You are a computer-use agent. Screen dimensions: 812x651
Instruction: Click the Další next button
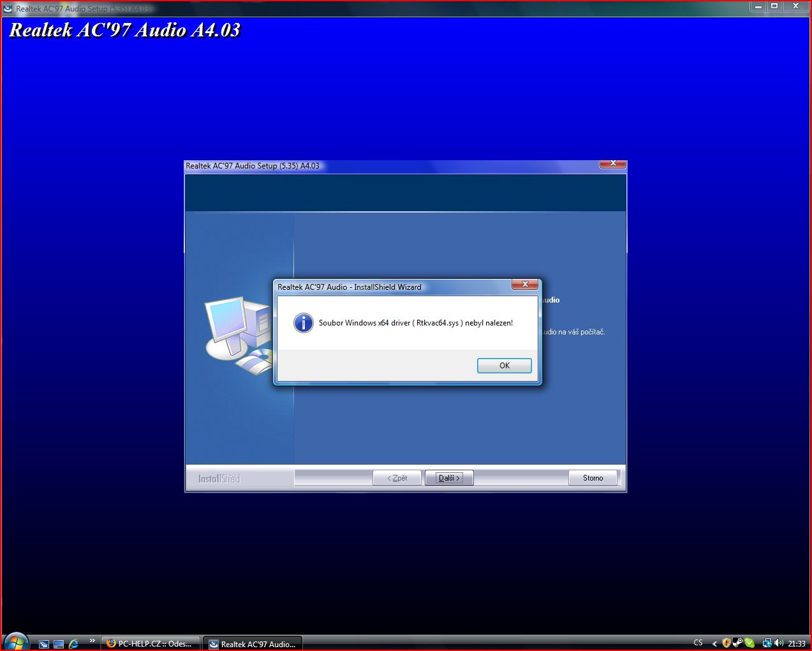click(x=449, y=478)
